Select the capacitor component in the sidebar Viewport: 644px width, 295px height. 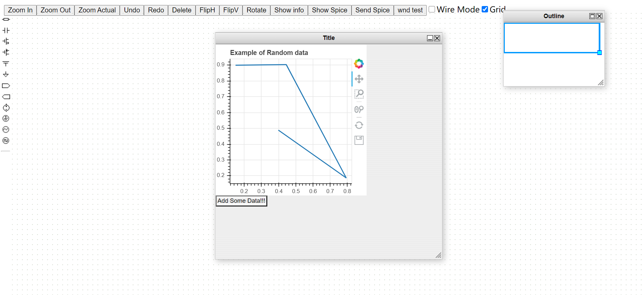click(6, 31)
